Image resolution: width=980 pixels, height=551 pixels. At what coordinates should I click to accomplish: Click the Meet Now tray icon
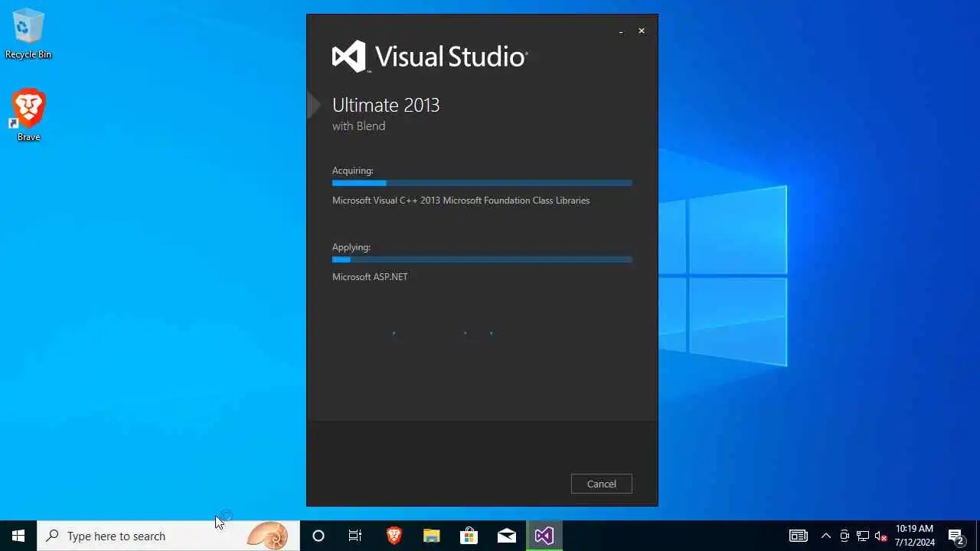[844, 536]
